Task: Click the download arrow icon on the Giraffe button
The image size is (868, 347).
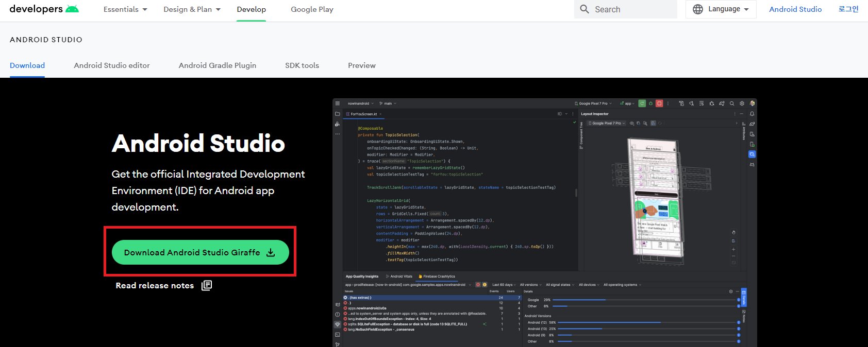Action: (x=271, y=252)
